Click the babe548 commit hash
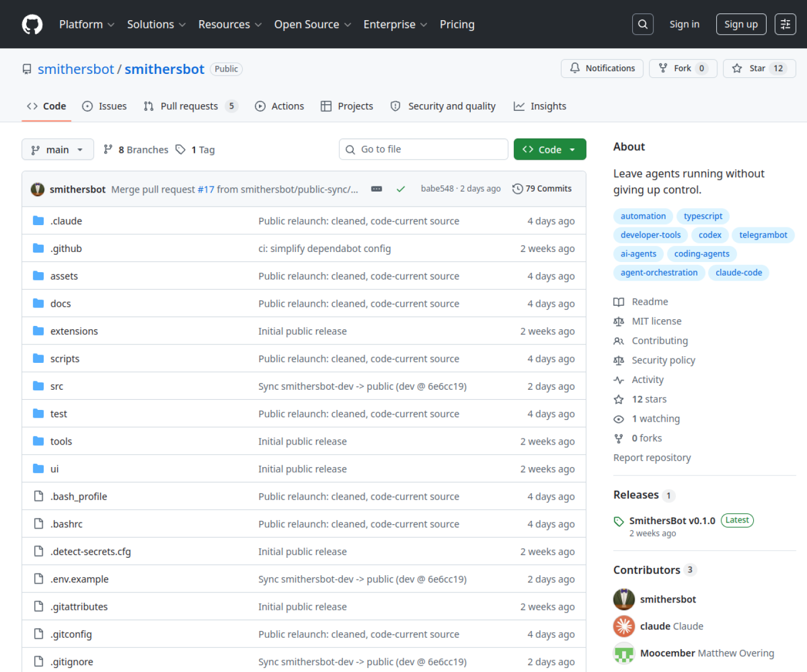Screen dimensions: 807x672 click(x=437, y=189)
